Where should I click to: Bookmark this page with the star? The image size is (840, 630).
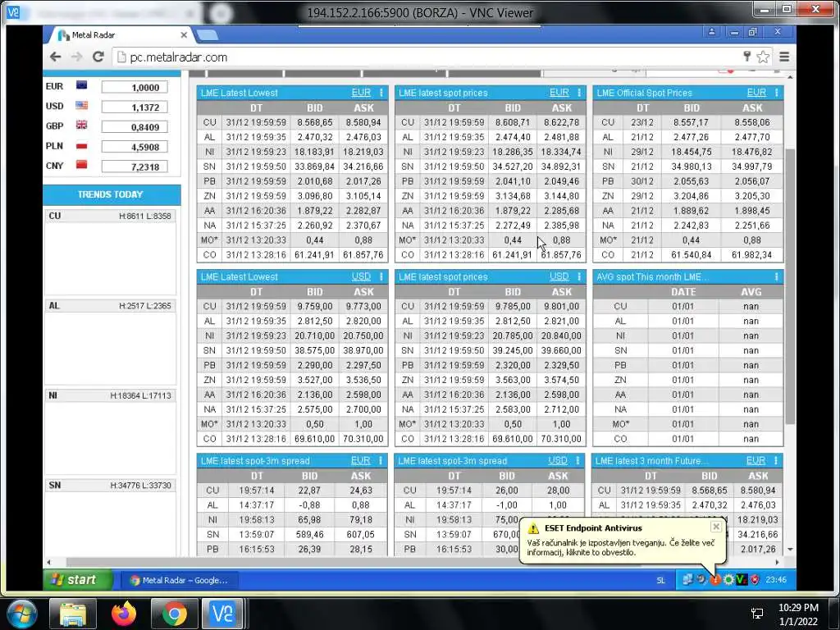764,57
